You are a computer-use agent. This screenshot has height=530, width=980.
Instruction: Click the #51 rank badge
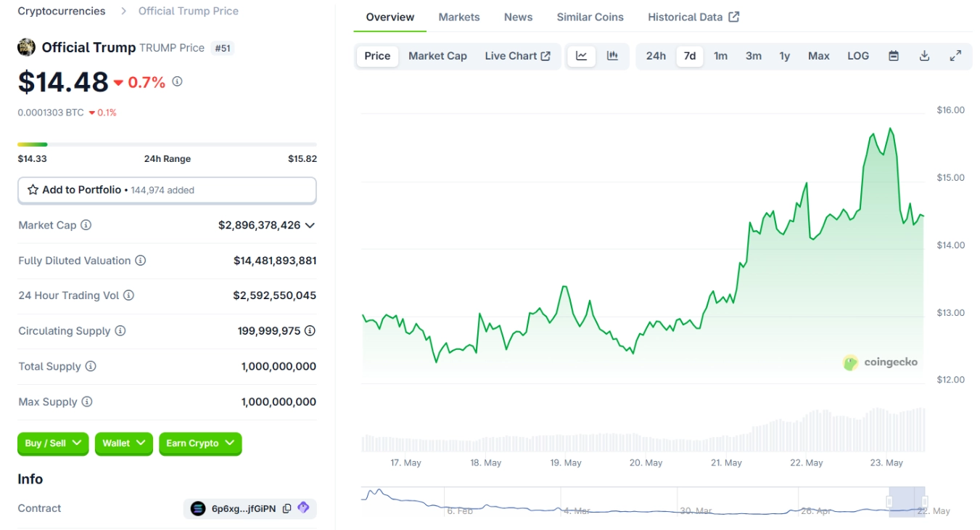[223, 48]
